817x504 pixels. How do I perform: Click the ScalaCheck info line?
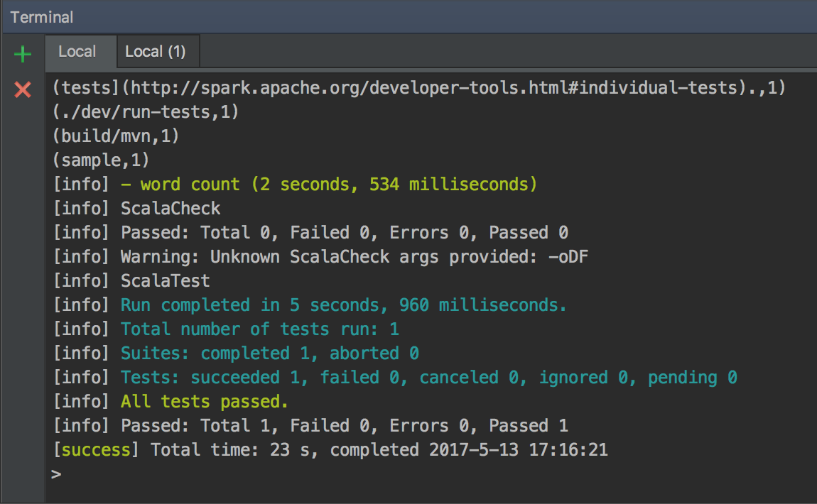coord(136,209)
